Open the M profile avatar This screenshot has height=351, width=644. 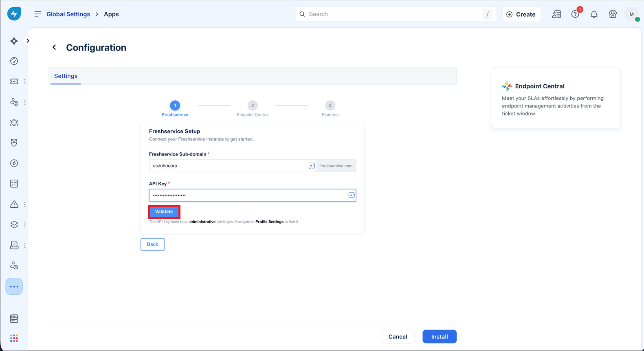point(632,14)
